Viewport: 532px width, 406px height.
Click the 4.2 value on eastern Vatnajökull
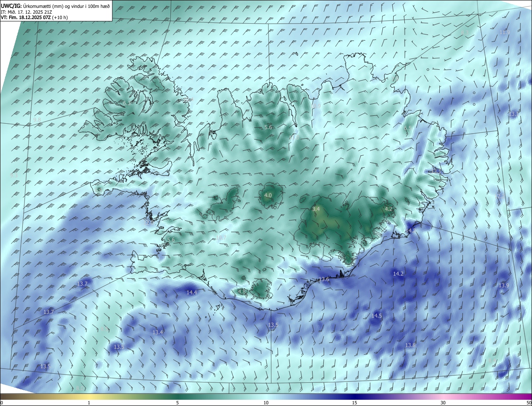click(389, 209)
